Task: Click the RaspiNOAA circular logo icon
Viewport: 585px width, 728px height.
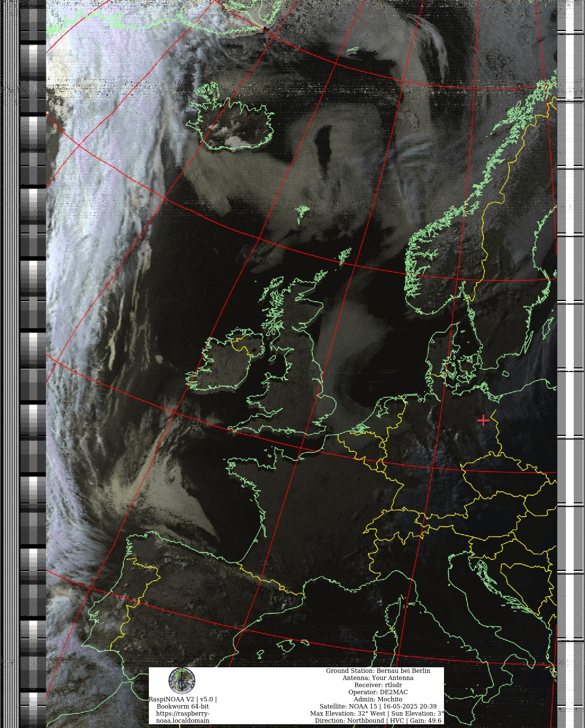Action: tap(182, 681)
